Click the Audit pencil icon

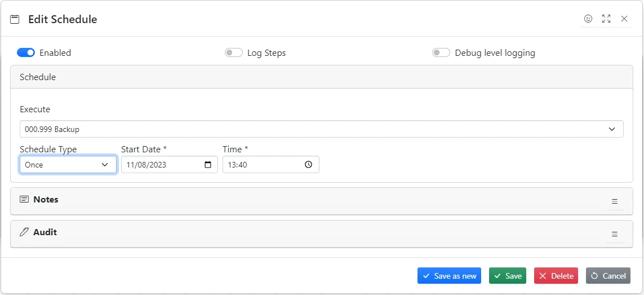pos(24,232)
